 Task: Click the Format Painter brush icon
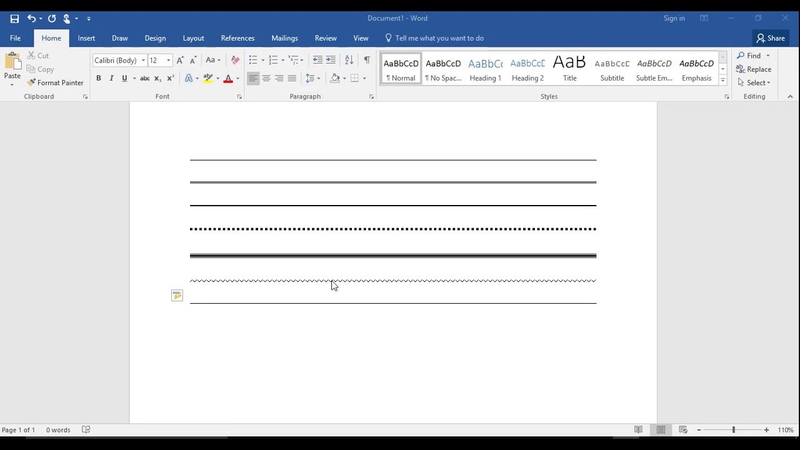tap(31, 82)
